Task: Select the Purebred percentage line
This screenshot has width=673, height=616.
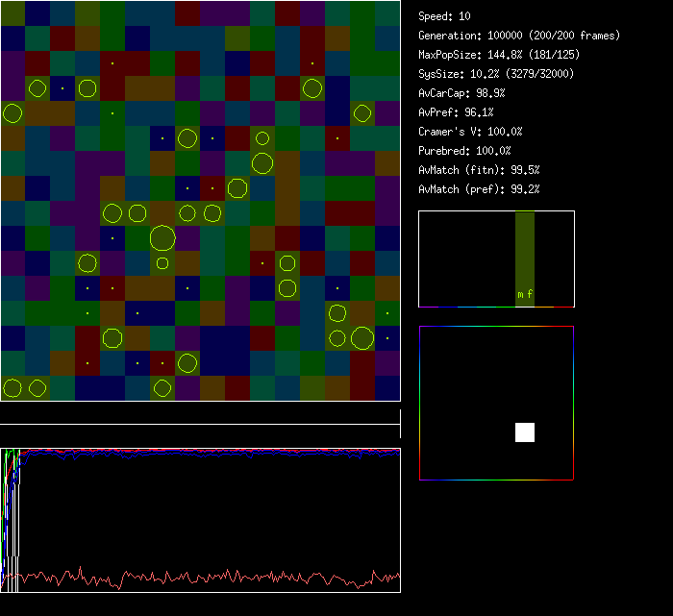Action: point(464,151)
